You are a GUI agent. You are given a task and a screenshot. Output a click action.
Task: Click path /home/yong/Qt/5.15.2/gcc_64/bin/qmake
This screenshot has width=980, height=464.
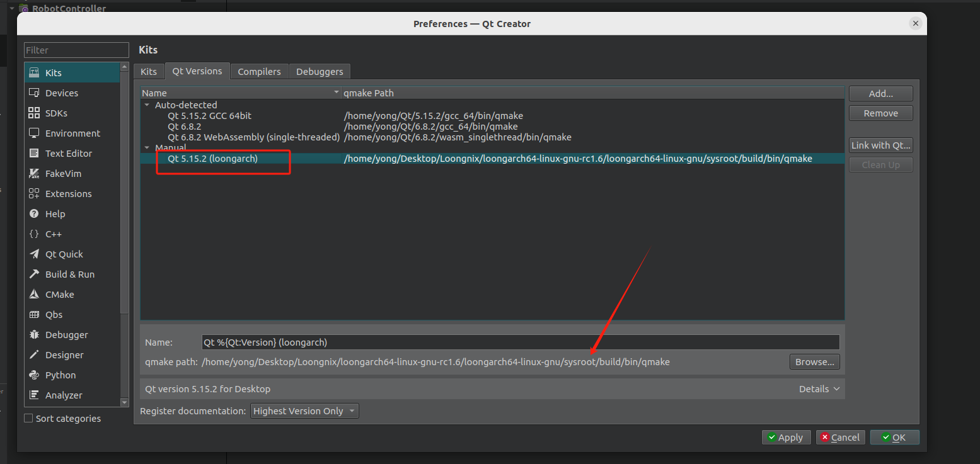(434, 116)
